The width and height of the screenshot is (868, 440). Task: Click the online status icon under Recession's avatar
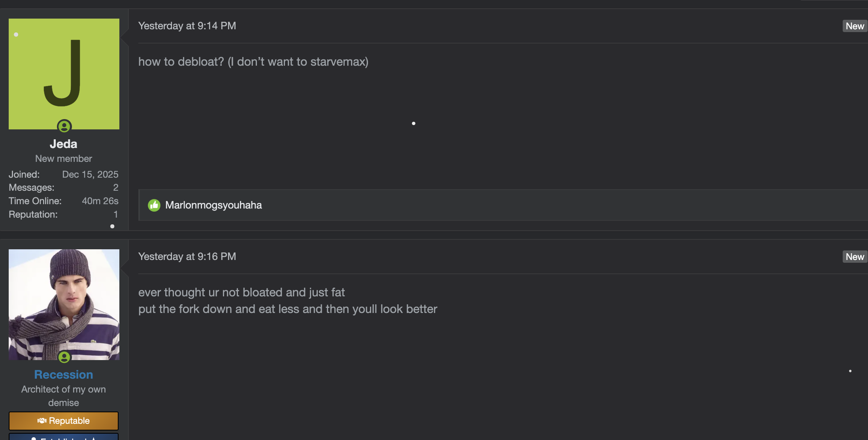coord(64,357)
